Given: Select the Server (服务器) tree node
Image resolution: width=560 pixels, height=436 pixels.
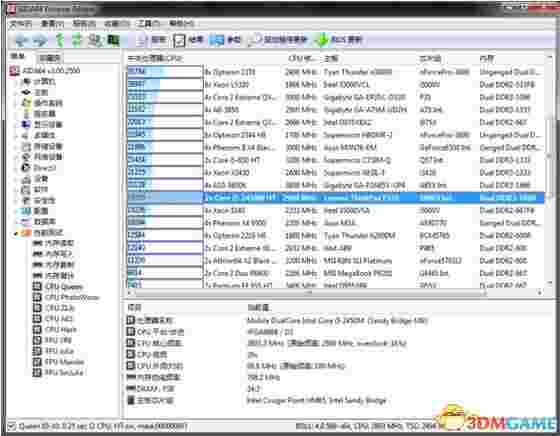Looking at the screenshot, I should click(39, 114).
